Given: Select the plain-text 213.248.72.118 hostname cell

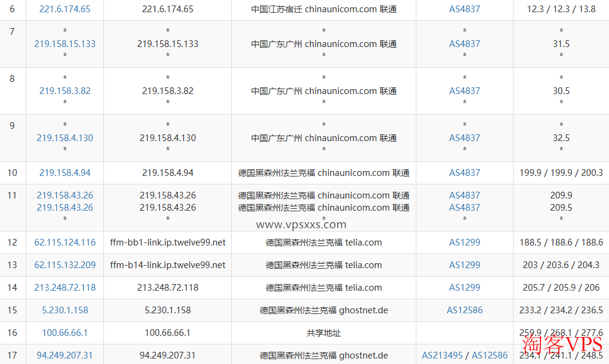Looking at the screenshot, I should click(x=168, y=288).
